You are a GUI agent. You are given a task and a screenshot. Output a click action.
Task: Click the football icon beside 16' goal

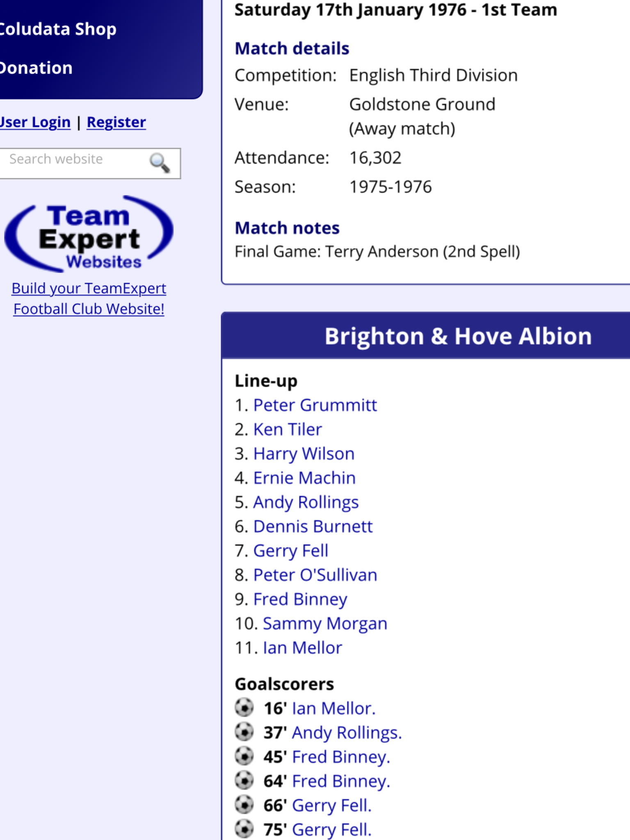pyautogui.click(x=244, y=708)
